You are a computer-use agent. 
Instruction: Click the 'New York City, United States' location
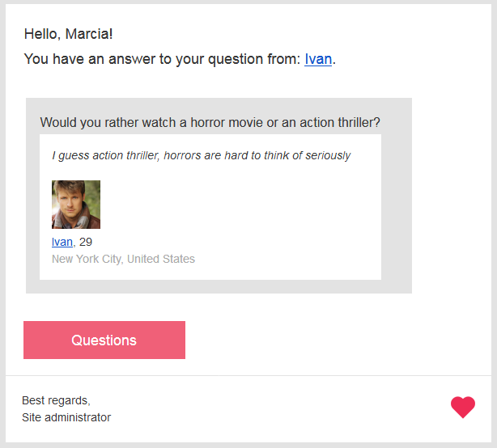pyautogui.click(x=123, y=259)
